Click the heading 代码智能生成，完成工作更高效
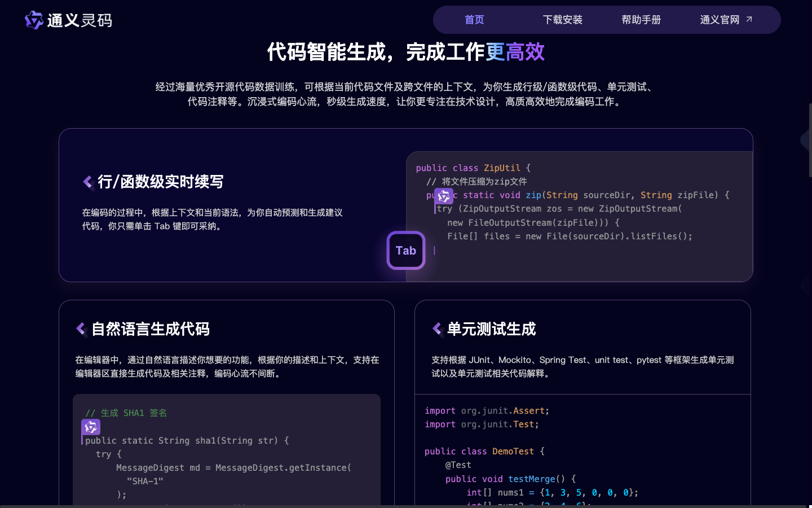 405,51
